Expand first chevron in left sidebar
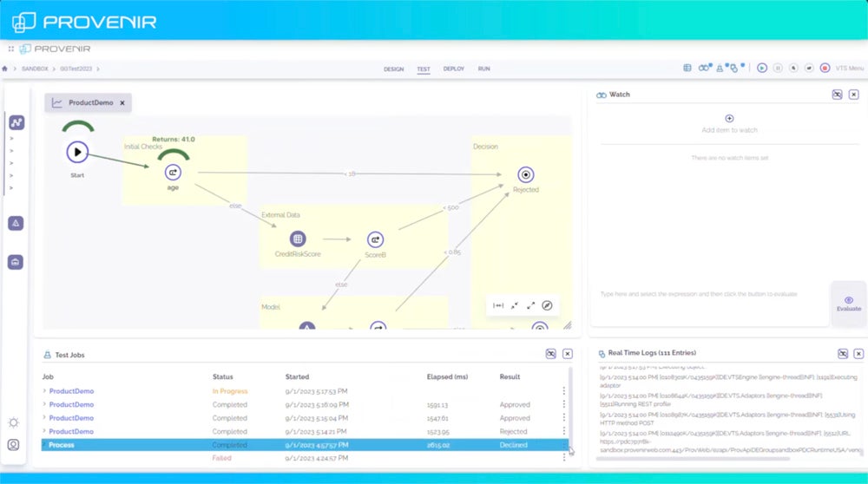This screenshot has width=868, height=484. [x=11, y=139]
